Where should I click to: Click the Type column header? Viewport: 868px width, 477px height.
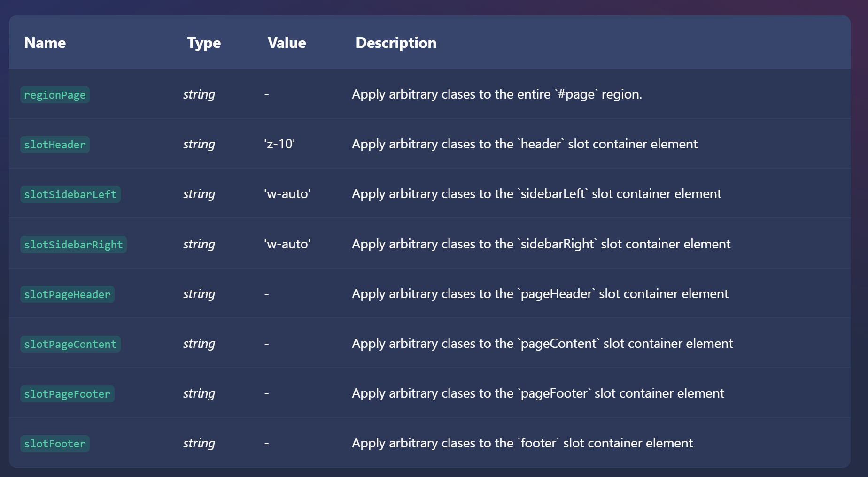click(x=204, y=43)
